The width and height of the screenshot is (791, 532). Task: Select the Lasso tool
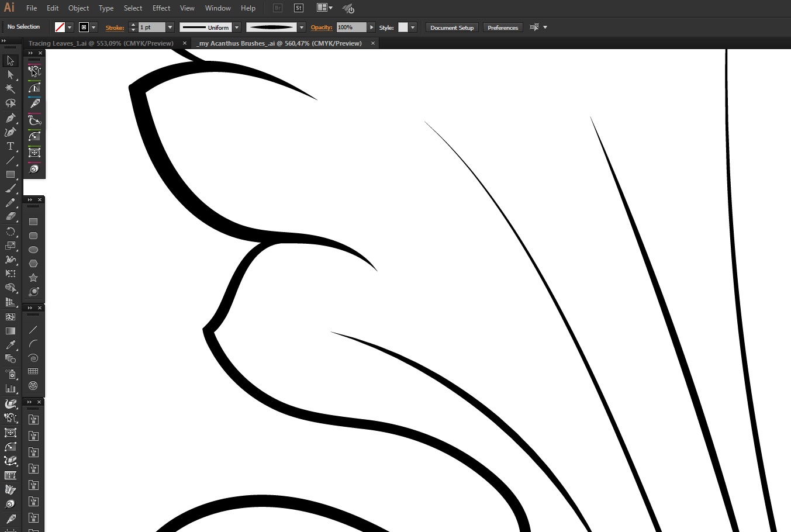[x=10, y=103]
